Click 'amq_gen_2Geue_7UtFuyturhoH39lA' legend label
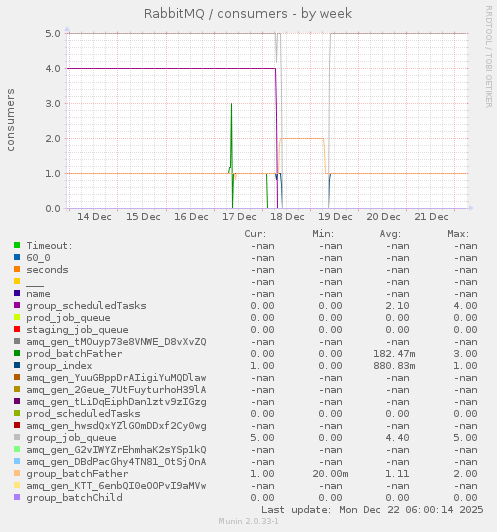Screen dimensions: 497x532 pos(116,390)
